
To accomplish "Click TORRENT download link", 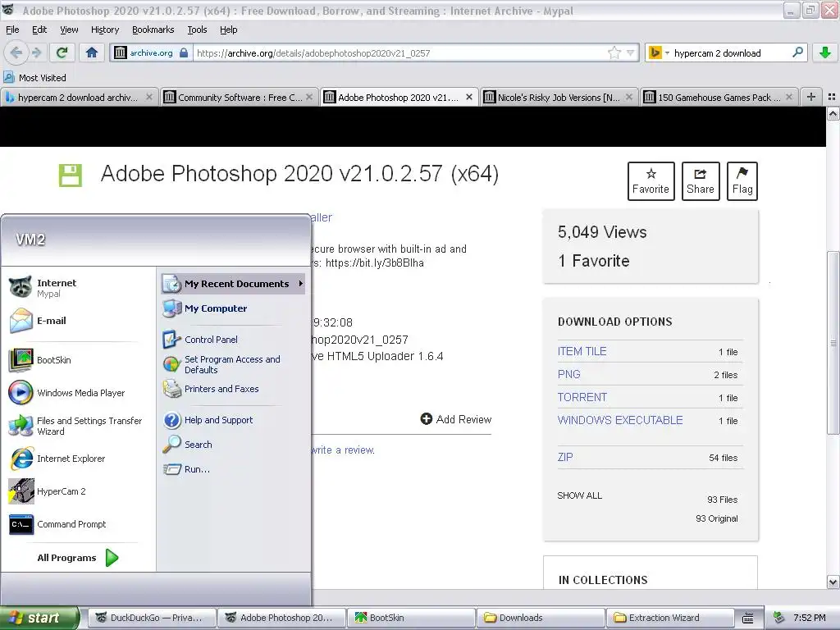I will coord(582,398).
